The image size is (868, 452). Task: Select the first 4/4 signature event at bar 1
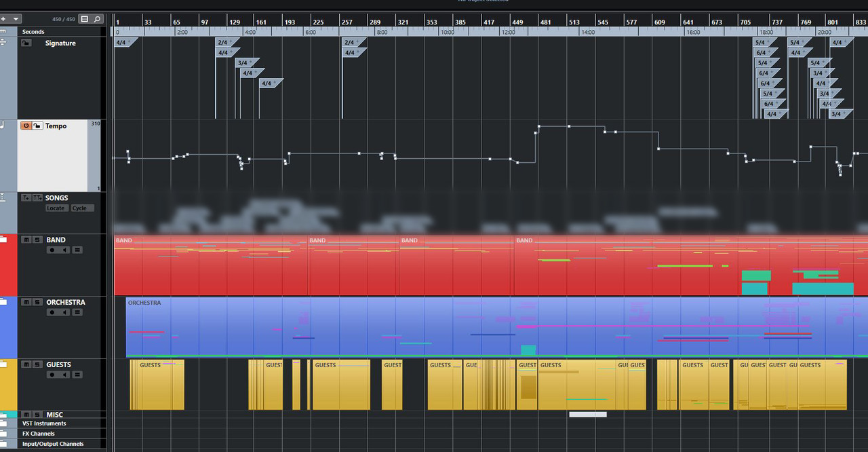(125, 42)
